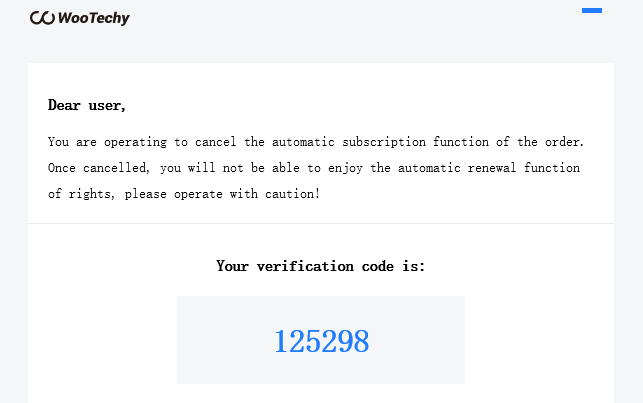Image resolution: width=643 pixels, height=403 pixels.
Task: Click the WooTechy brand name text
Action: tap(93, 18)
